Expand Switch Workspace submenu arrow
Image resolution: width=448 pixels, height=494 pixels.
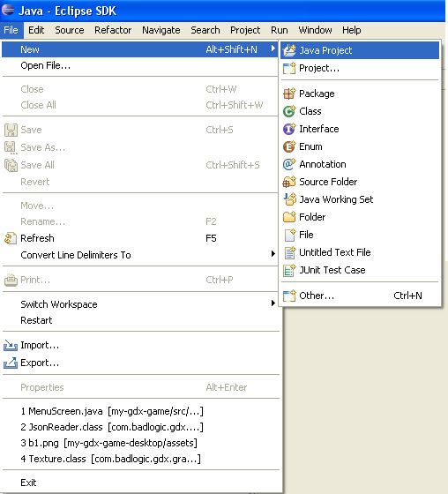273,303
